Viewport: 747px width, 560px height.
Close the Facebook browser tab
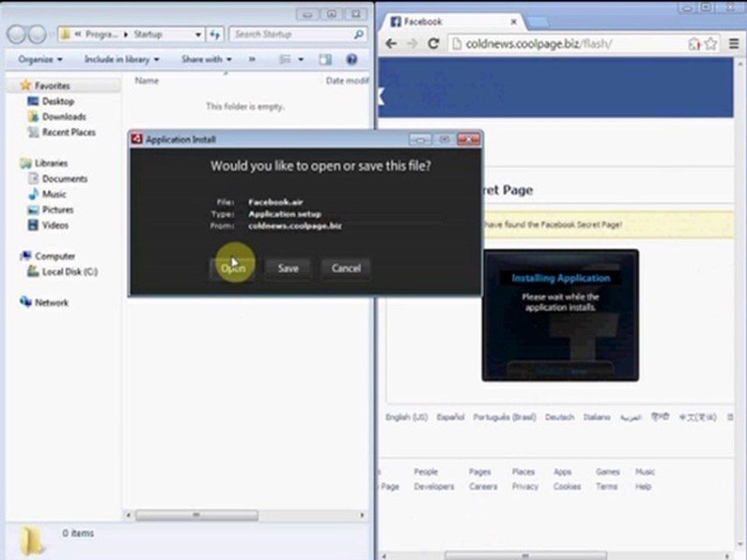tap(514, 22)
